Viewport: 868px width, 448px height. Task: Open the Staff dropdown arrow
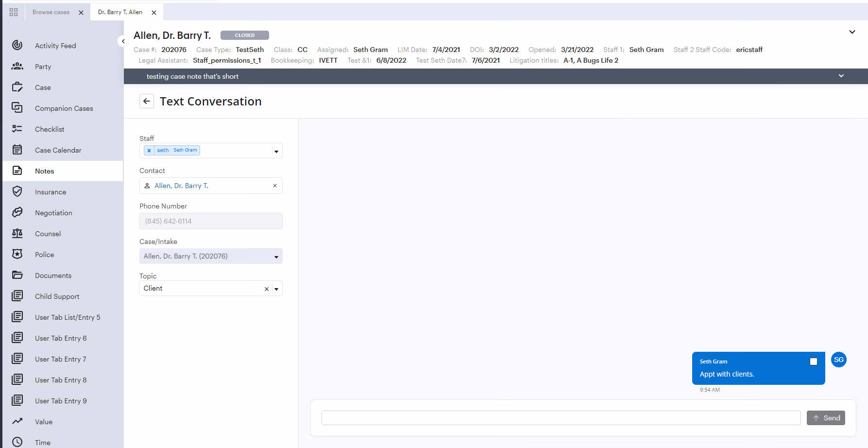[276, 151]
